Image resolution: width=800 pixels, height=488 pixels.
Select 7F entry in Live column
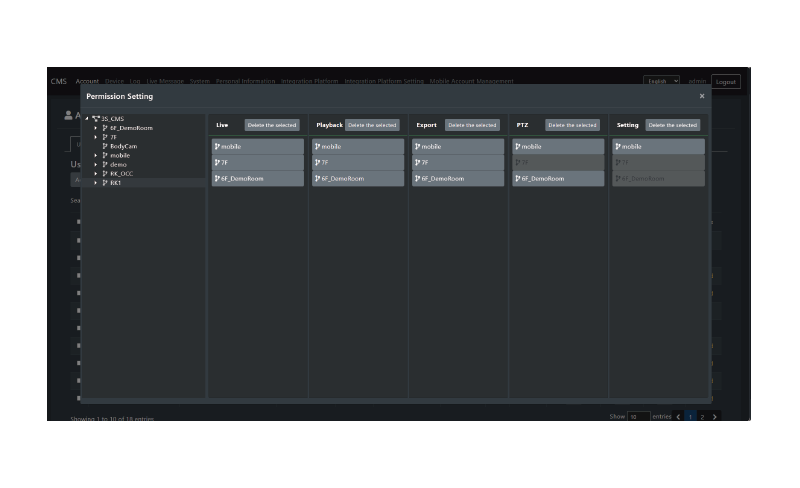(258, 162)
